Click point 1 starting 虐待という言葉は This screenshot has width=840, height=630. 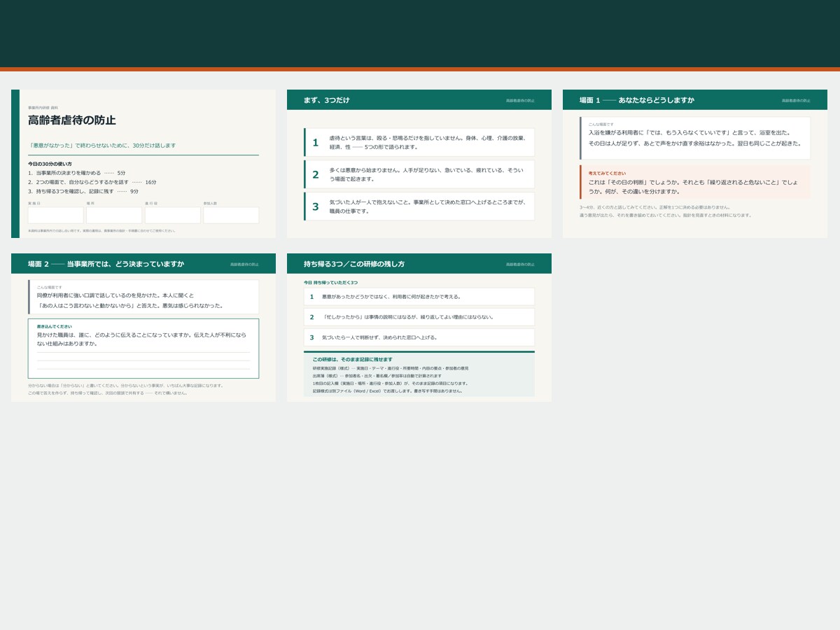(419, 142)
